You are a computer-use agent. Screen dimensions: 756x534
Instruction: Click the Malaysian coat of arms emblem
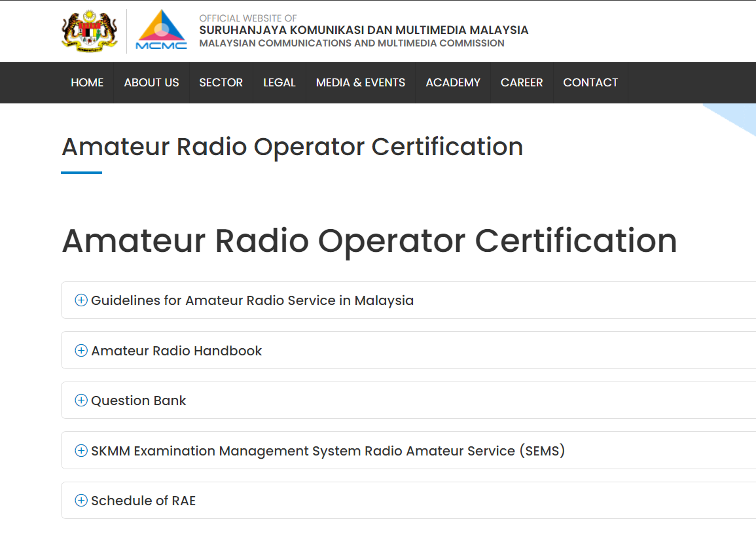(x=88, y=30)
